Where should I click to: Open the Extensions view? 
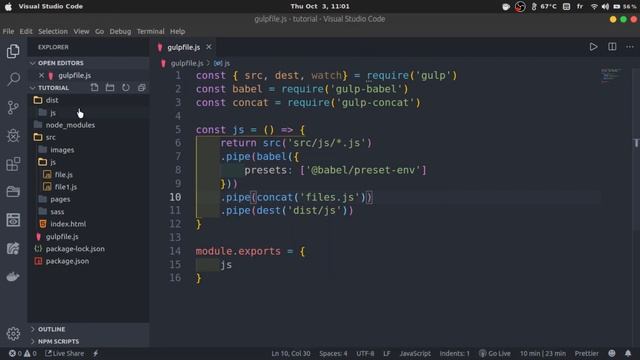13,164
